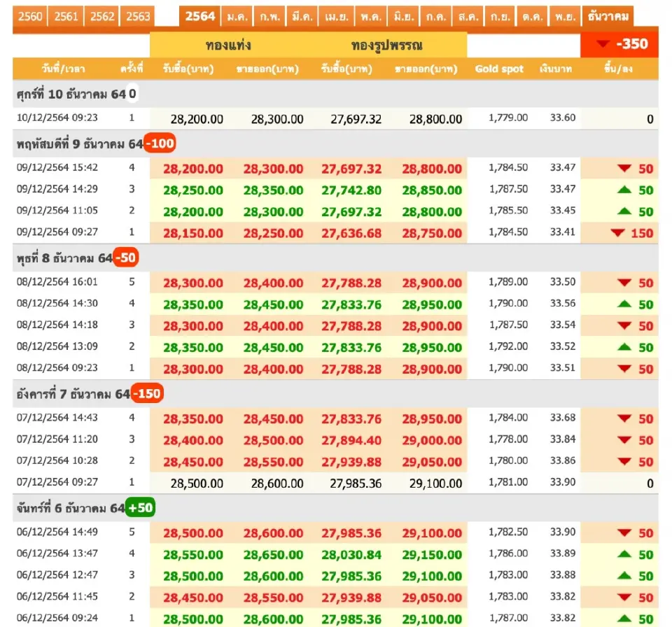Switch to the พ.ค. month tab
Image resolution: width=672 pixels, height=627 pixels.
point(371,17)
